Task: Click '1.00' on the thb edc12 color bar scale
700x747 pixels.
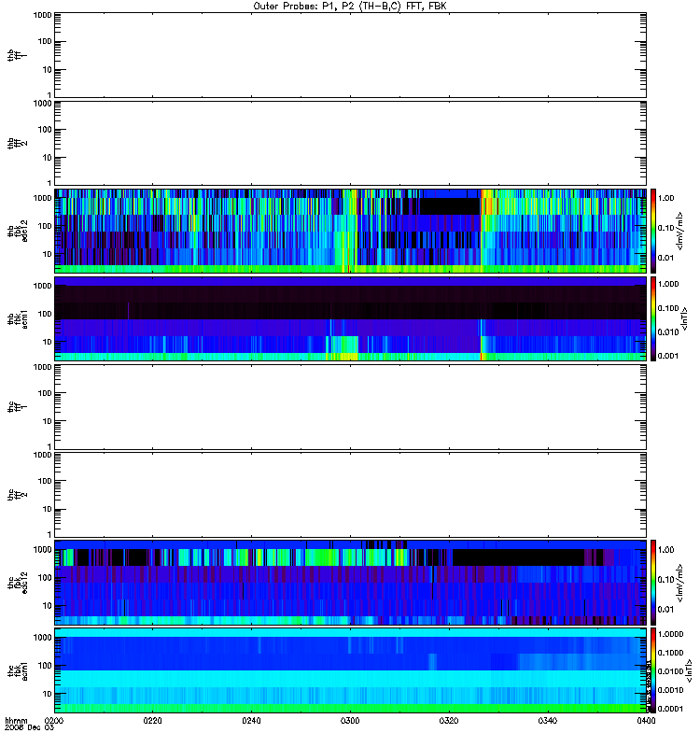Action: coord(666,198)
